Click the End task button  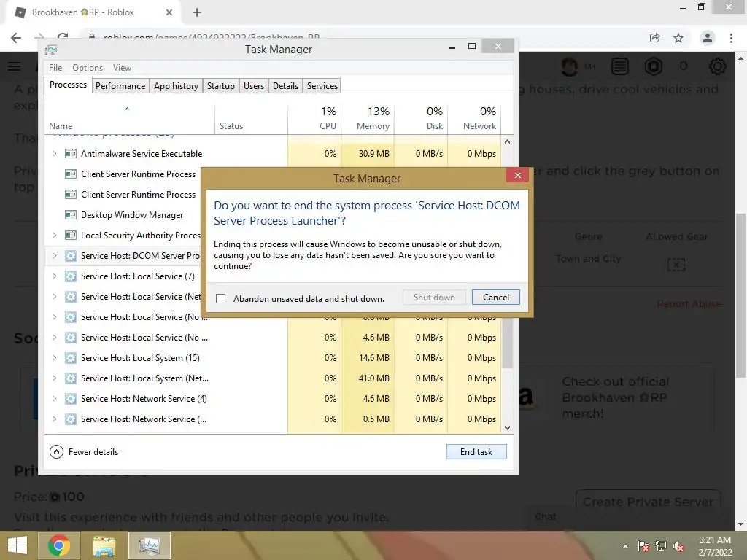click(476, 452)
